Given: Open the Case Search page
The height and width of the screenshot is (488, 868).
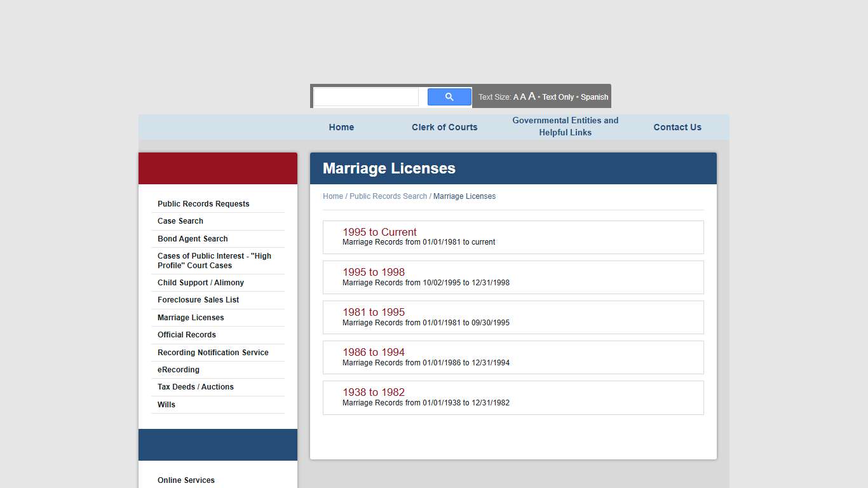Looking at the screenshot, I should point(180,220).
